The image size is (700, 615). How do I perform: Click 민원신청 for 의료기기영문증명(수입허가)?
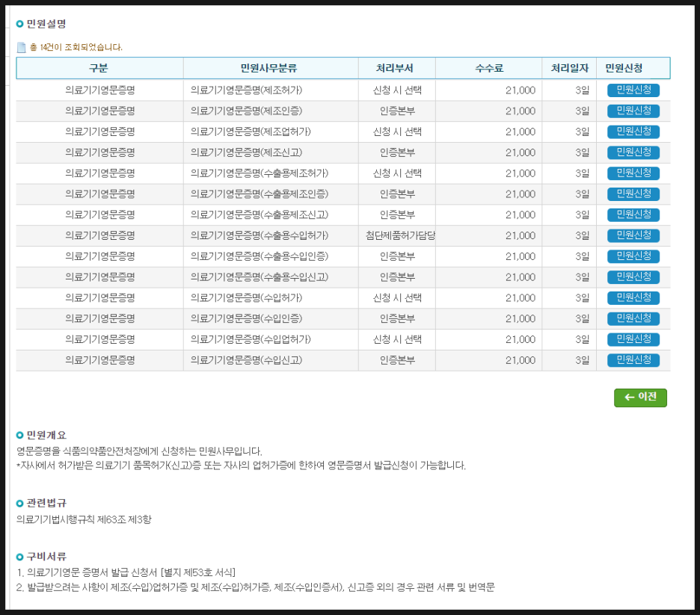pos(633,297)
